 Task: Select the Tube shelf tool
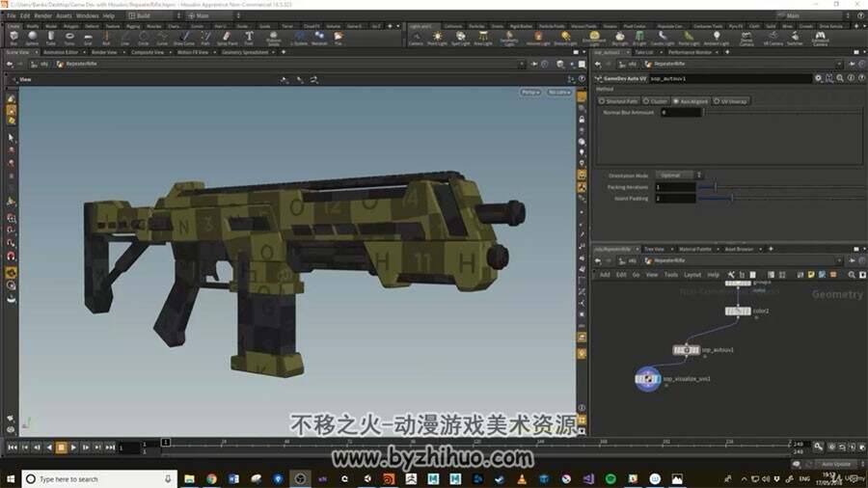point(50,38)
